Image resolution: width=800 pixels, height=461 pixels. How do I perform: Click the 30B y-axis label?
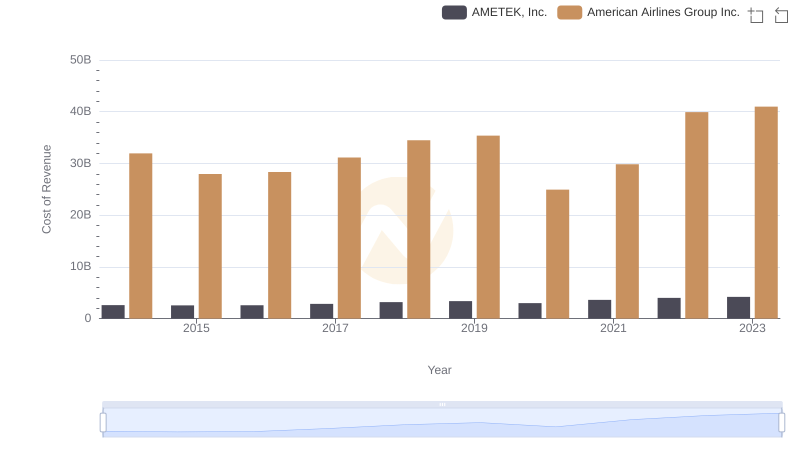click(81, 163)
